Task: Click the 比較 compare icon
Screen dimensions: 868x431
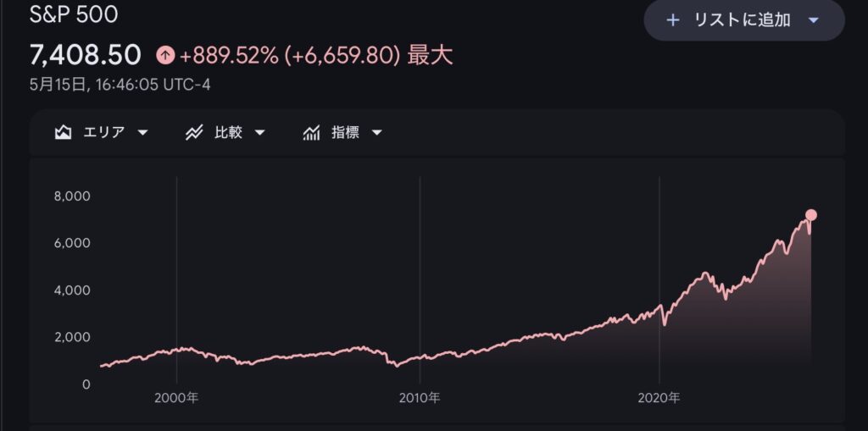Action: pyautogui.click(x=194, y=133)
